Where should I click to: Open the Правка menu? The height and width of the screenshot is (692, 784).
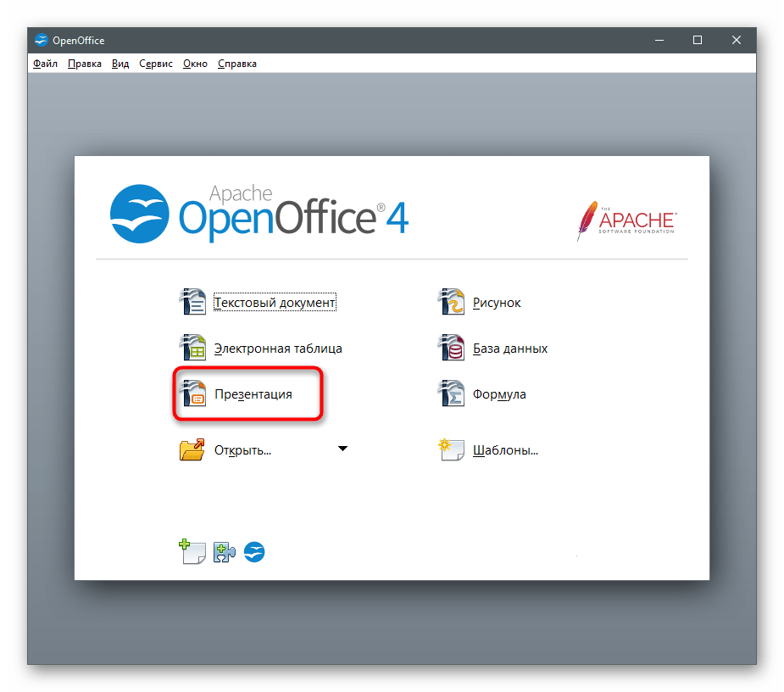coord(85,64)
